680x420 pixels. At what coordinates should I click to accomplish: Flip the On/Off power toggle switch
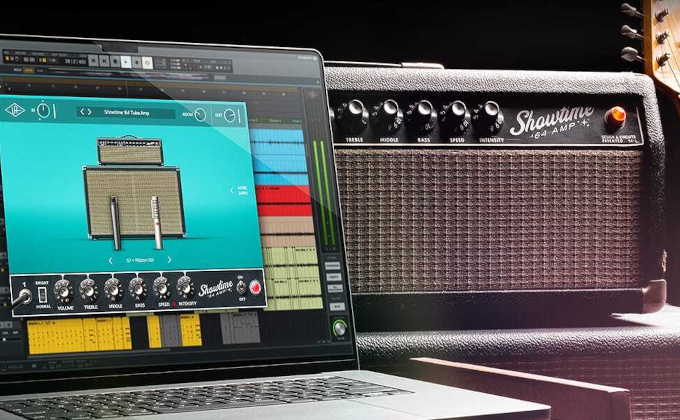[240, 288]
